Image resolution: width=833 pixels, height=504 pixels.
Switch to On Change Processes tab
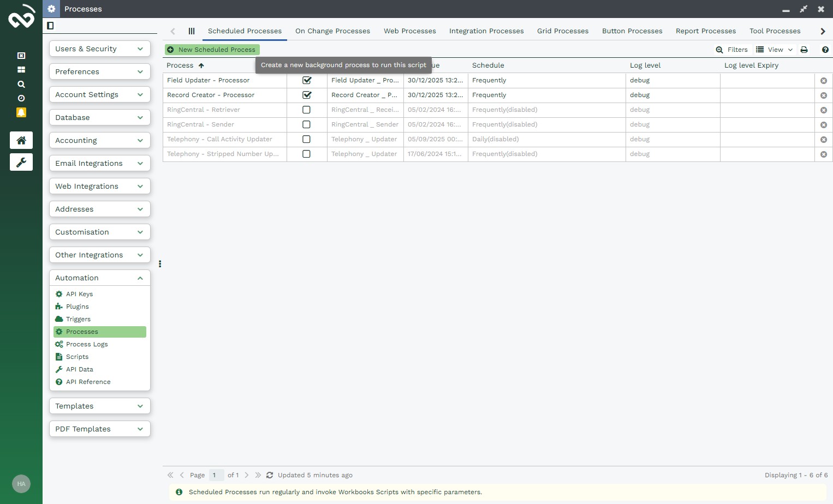[x=332, y=31]
